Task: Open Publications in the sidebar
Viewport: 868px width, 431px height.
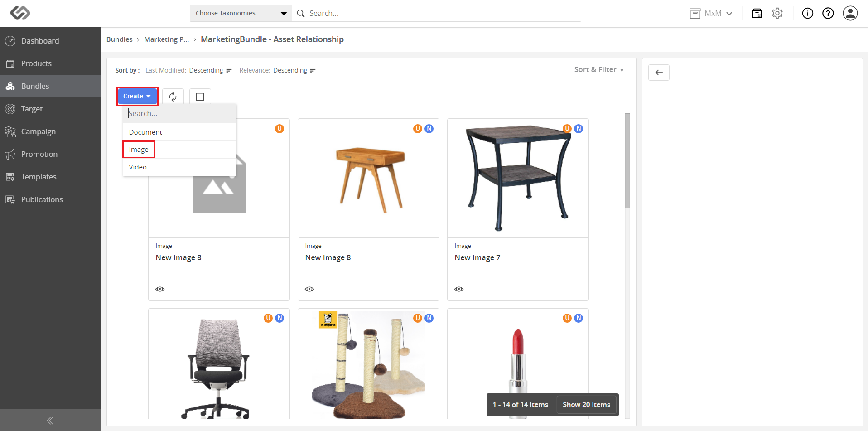Action: point(50,199)
